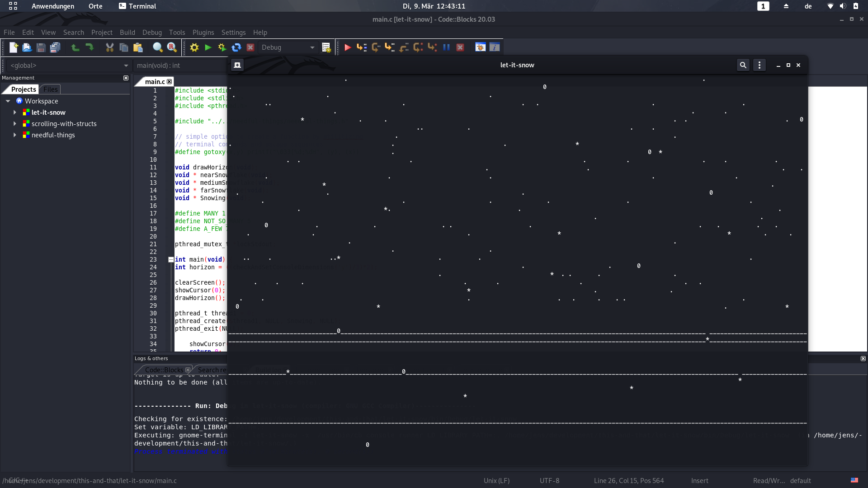This screenshot has width=868, height=488.
Task: Open clock showing Di, 9. Mär
Action: (x=434, y=6)
